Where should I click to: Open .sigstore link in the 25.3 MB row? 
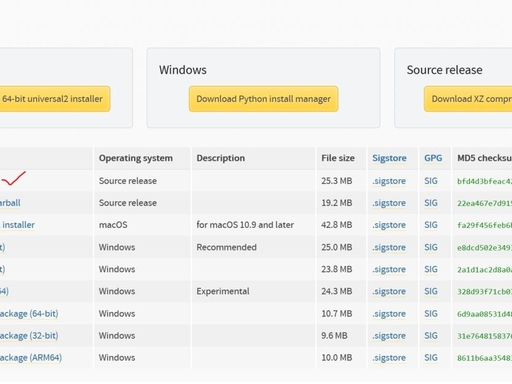[389, 181]
